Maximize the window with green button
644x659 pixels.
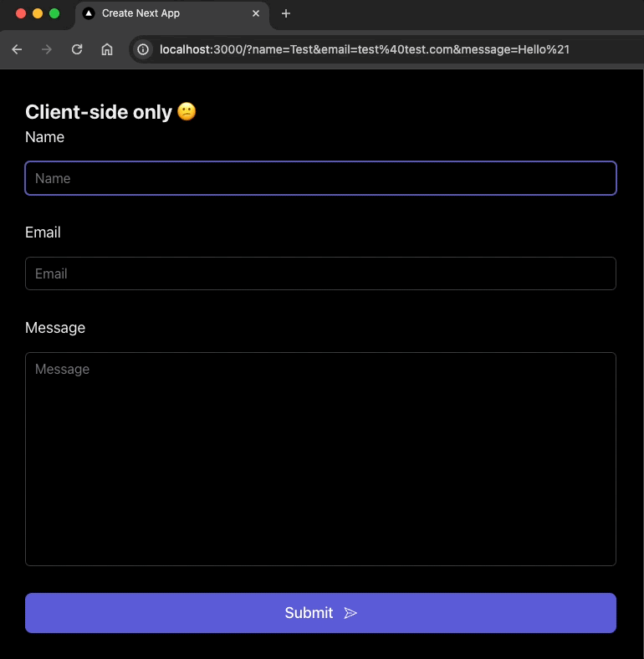pyautogui.click(x=54, y=13)
